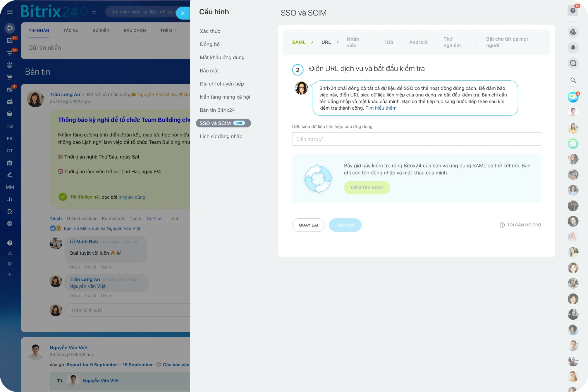
Task: Click the federation metadata URL input field
Action: (416, 139)
